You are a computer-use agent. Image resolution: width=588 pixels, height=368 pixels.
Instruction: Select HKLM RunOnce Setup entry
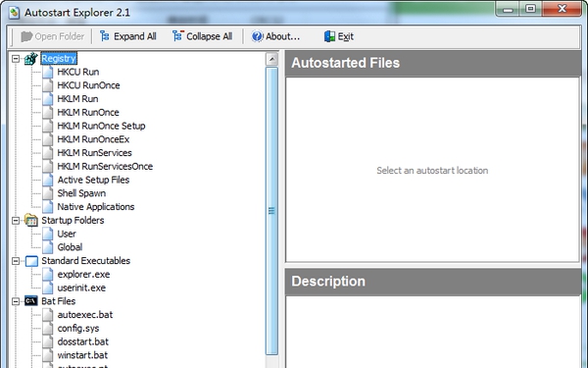tap(101, 126)
